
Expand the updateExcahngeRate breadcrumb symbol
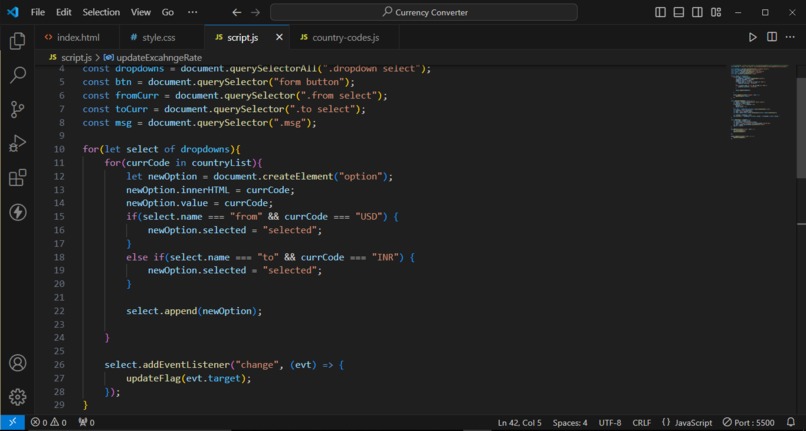[x=153, y=58]
